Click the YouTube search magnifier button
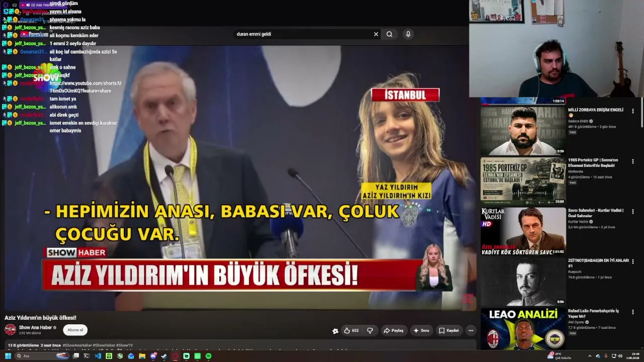This screenshot has height=362, width=644. tap(389, 34)
